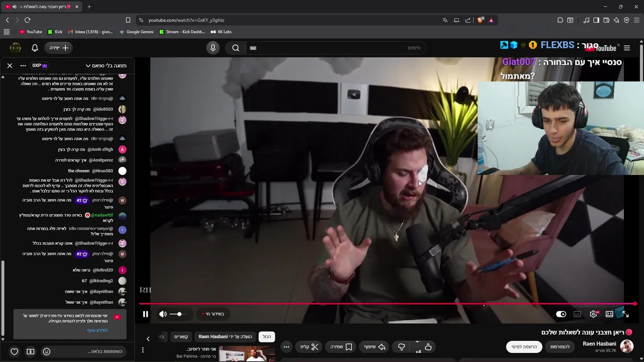The width and height of the screenshot is (644, 362).
Task: Enter fullscreen mode for the video
Action: pyautogui.click(x=625, y=314)
